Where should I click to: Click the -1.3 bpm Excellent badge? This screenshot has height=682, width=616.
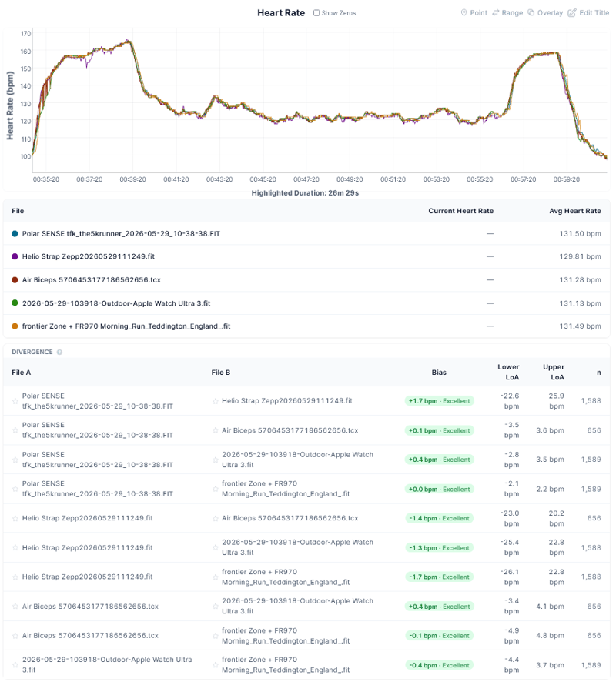point(439,548)
